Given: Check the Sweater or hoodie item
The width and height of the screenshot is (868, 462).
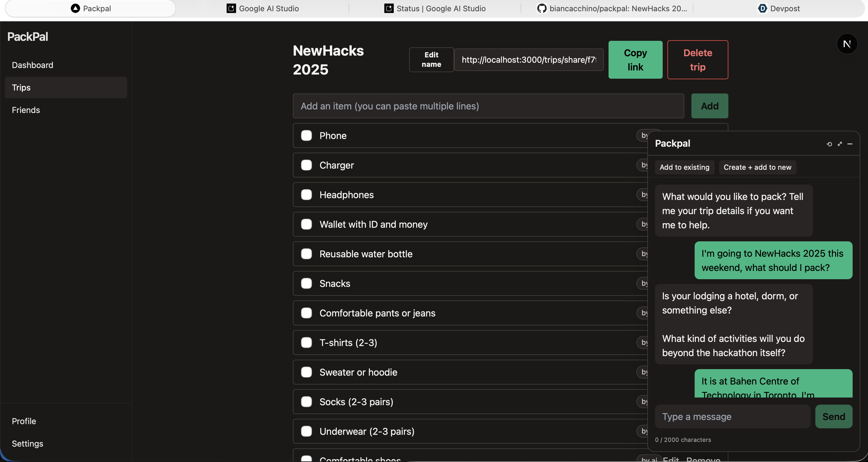Looking at the screenshot, I should (x=306, y=372).
